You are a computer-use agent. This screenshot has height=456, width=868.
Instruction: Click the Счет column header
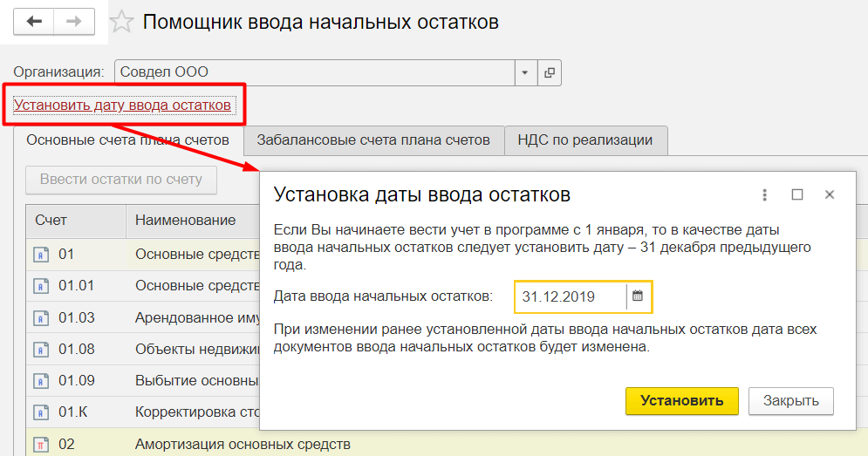[76, 221]
